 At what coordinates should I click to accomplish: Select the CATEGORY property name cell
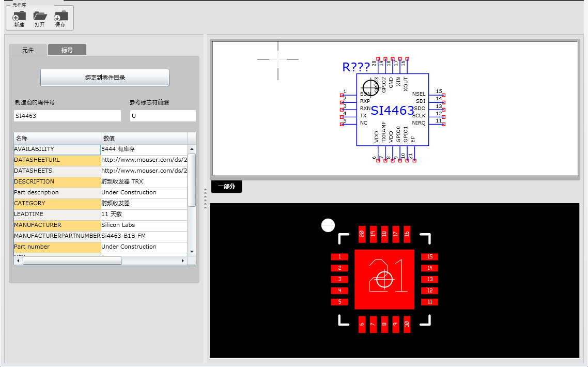tap(57, 203)
